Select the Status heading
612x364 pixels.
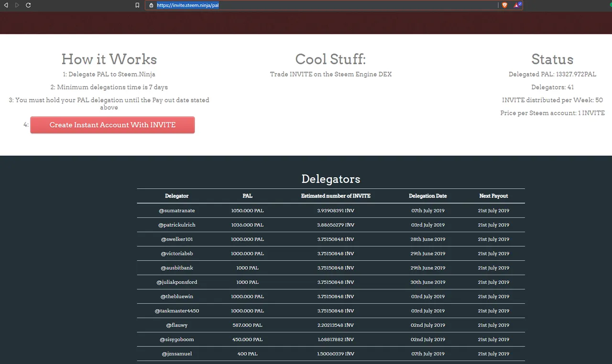pos(552,59)
